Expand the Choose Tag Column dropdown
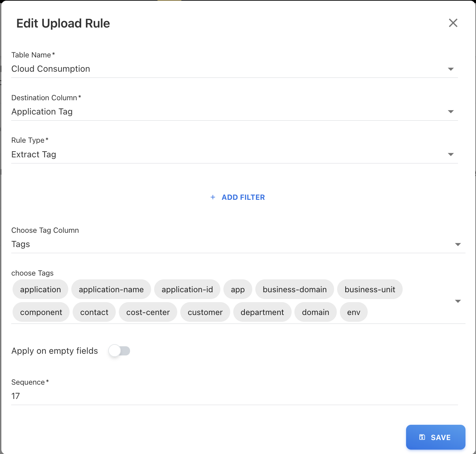Image resolution: width=476 pixels, height=454 pixels. 458,245
